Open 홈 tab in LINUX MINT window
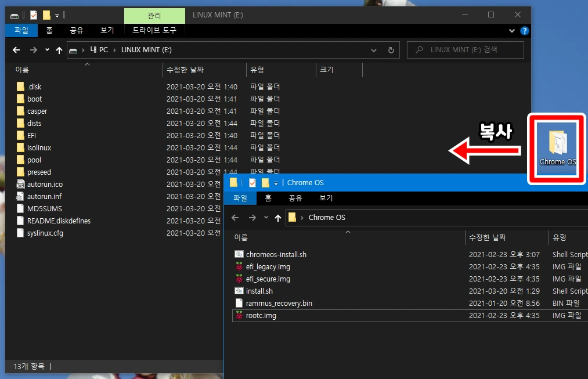The image size is (588, 379). (49, 30)
